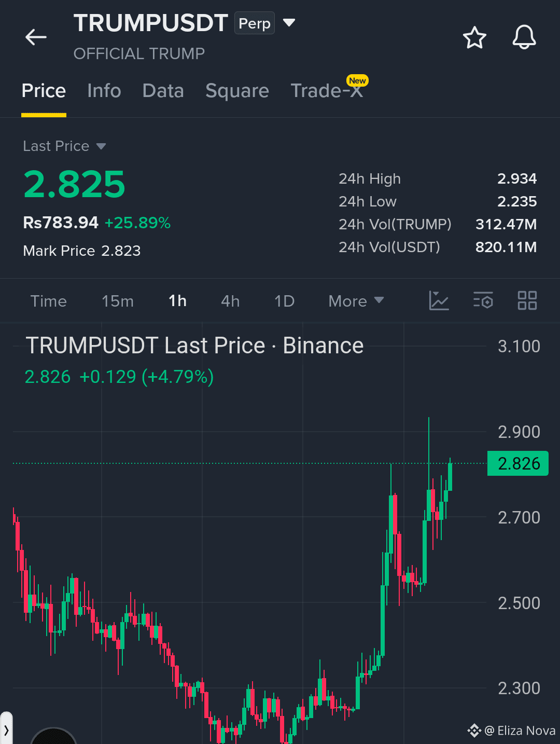Tap the 24h Low value 2.235

coord(517,201)
